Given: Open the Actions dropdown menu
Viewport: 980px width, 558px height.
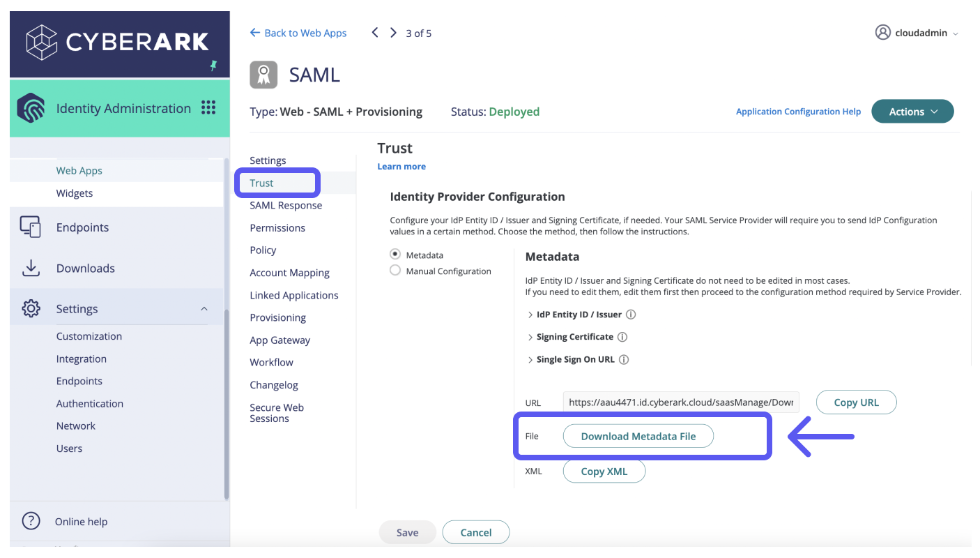Looking at the screenshot, I should click(912, 111).
